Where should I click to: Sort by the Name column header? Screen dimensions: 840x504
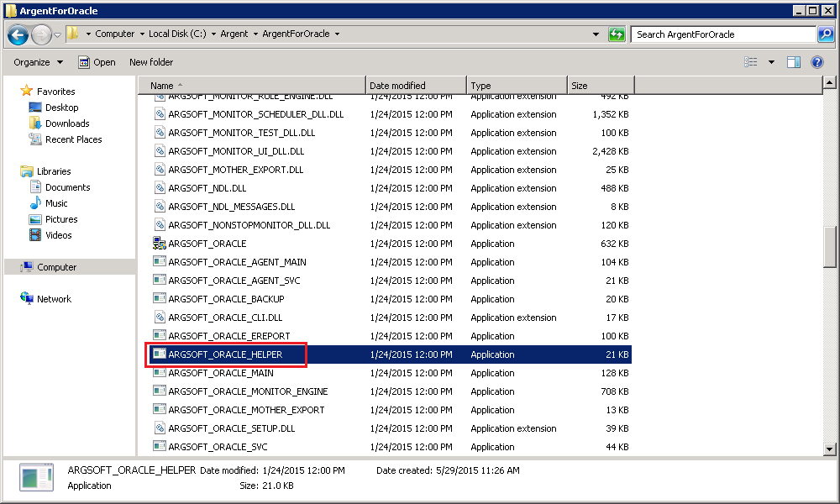pos(252,86)
